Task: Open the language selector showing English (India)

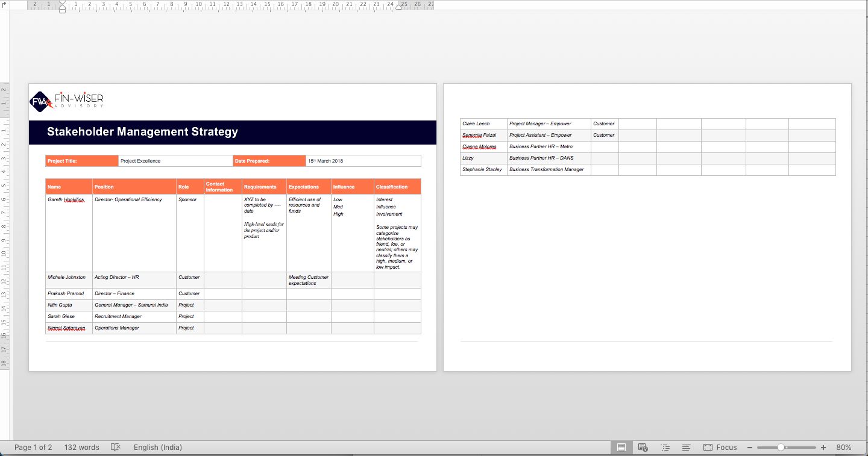Action: tap(157, 447)
